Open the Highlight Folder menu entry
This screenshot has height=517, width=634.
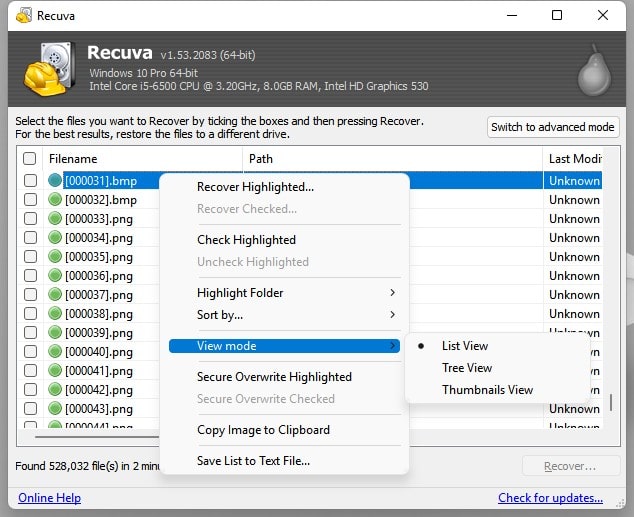[x=240, y=293]
